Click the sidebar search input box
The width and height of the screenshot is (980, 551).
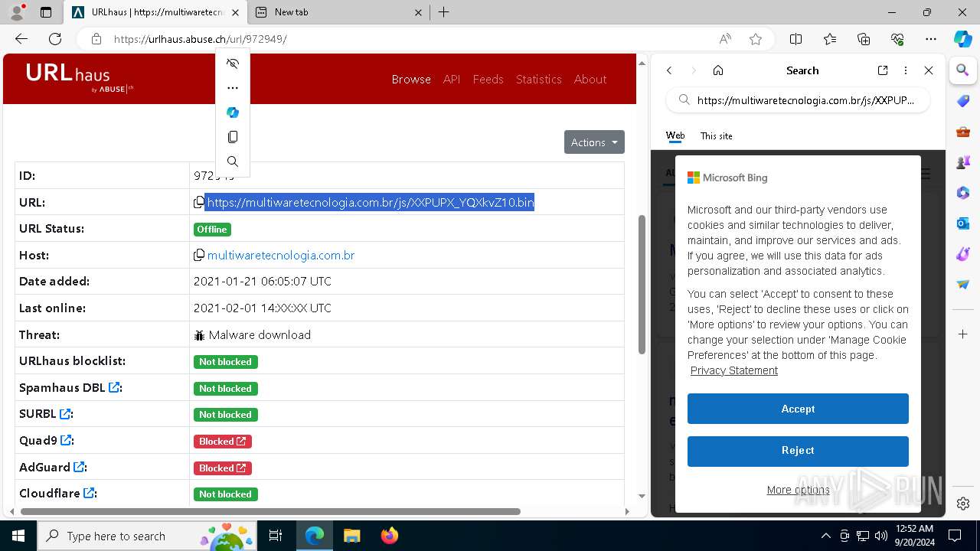(799, 100)
